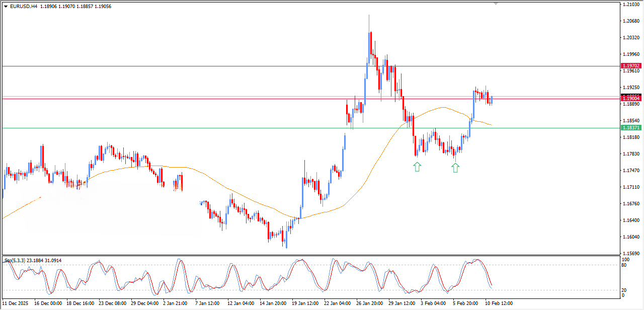644x310 pixels.
Task: Click the red 1.19004 price label
Action: [x=631, y=99]
